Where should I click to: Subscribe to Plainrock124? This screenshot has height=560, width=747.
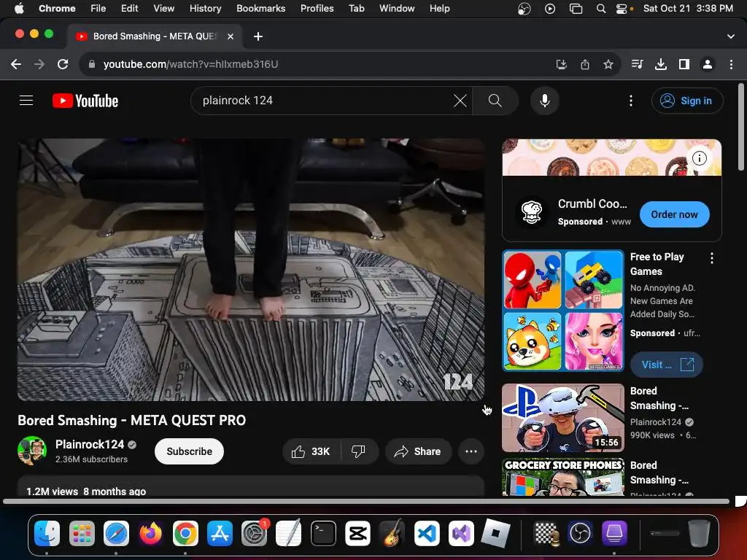click(x=189, y=451)
